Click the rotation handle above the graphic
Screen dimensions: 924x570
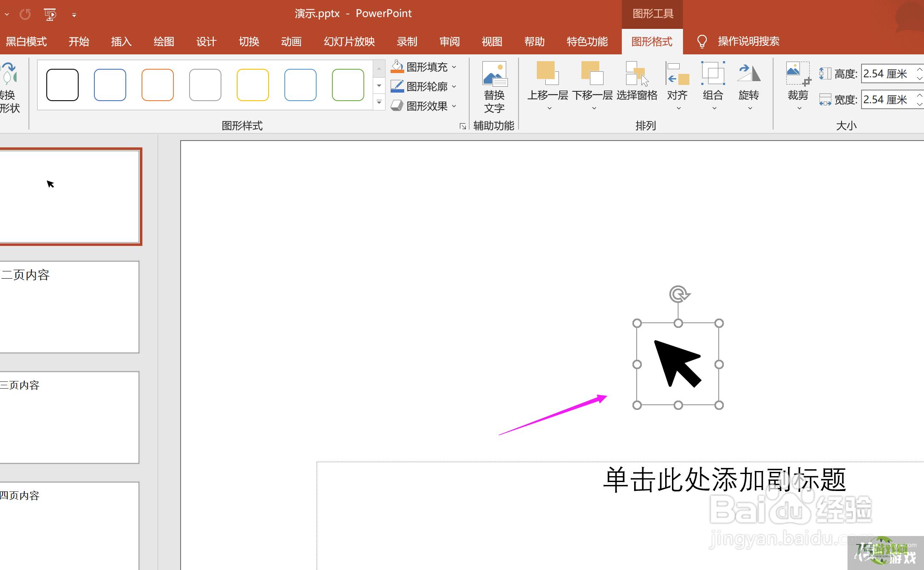[679, 294]
